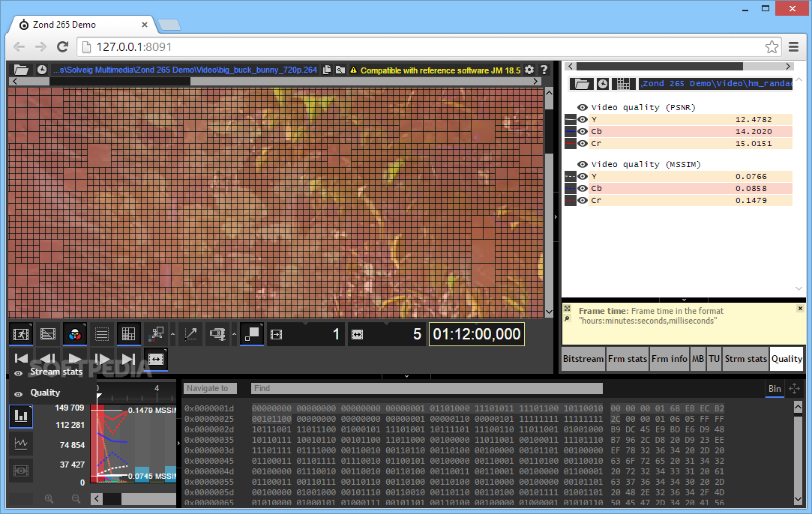Click the block partition tree icon
This screenshot has height=514, width=812.
click(x=155, y=334)
